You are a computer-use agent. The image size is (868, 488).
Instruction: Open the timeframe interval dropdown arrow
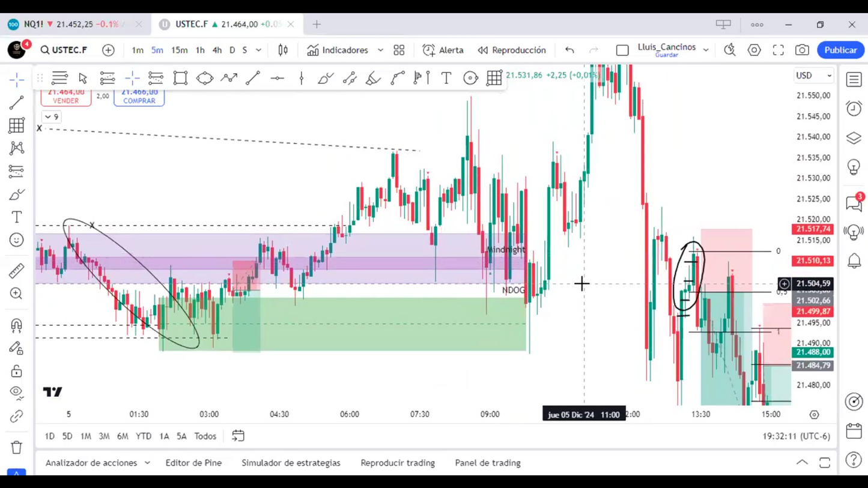(x=259, y=50)
